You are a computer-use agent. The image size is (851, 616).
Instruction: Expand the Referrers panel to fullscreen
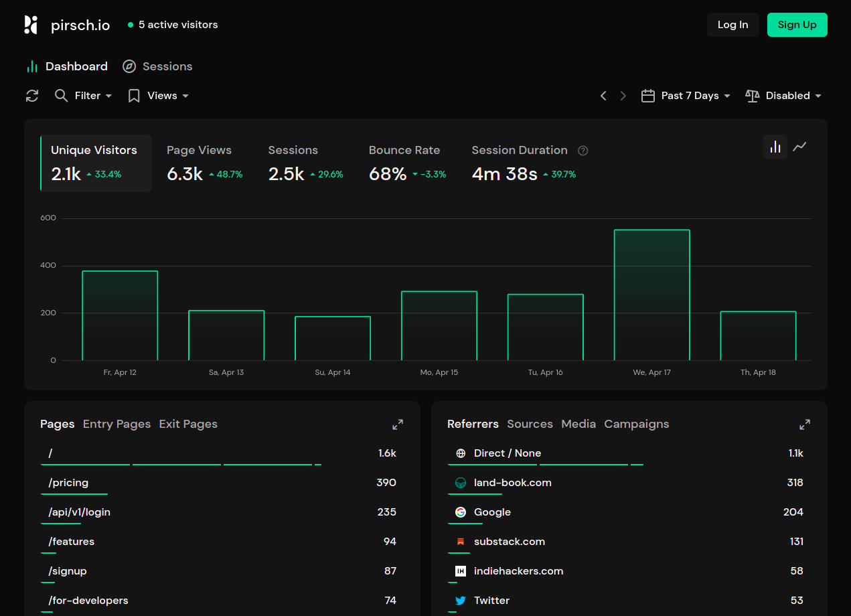[805, 425]
